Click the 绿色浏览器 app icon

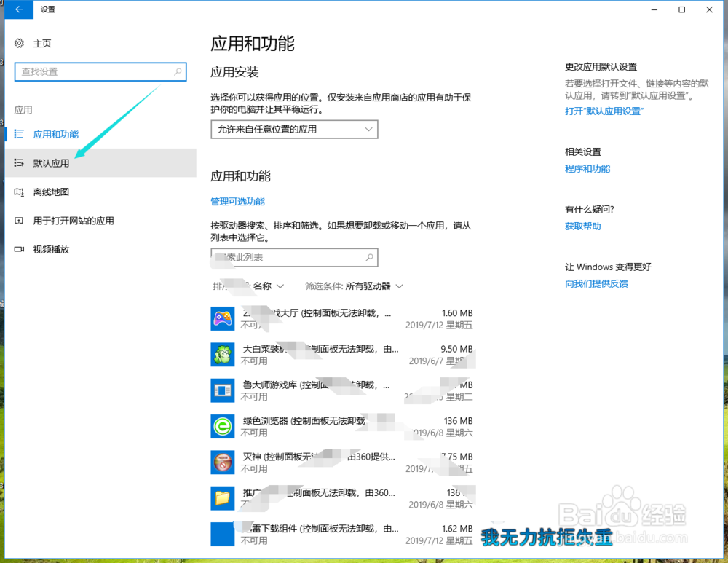[222, 427]
